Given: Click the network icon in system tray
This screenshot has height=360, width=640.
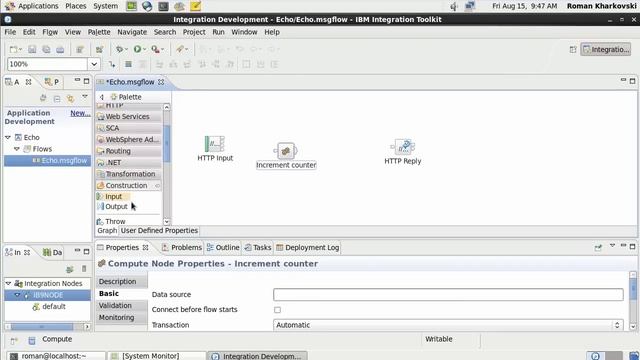Looking at the screenshot, I should [470, 6].
